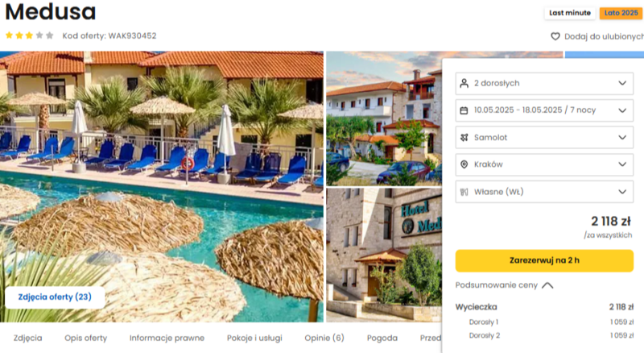Screen dimensions: 644x353
Task: Open the Własne (WŁ) meal plan dropdown
Action: coord(544,192)
